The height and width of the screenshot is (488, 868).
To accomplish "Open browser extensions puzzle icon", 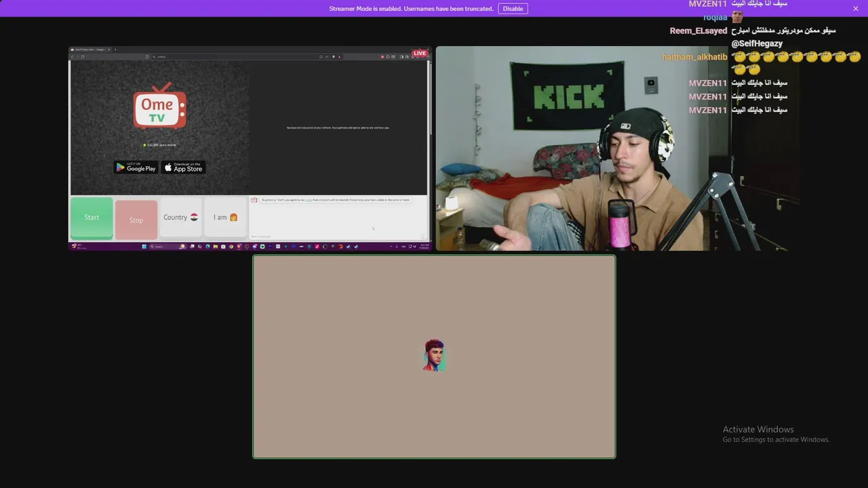I will click(x=388, y=57).
